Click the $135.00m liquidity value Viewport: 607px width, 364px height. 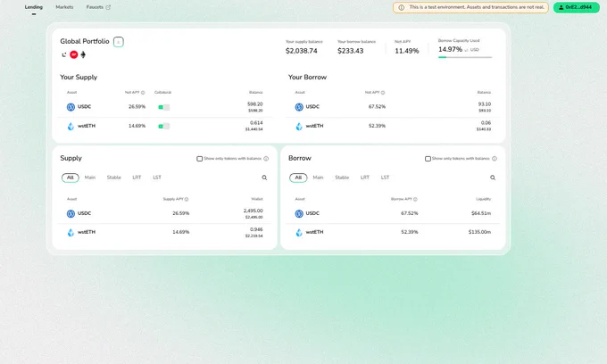tap(479, 232)
